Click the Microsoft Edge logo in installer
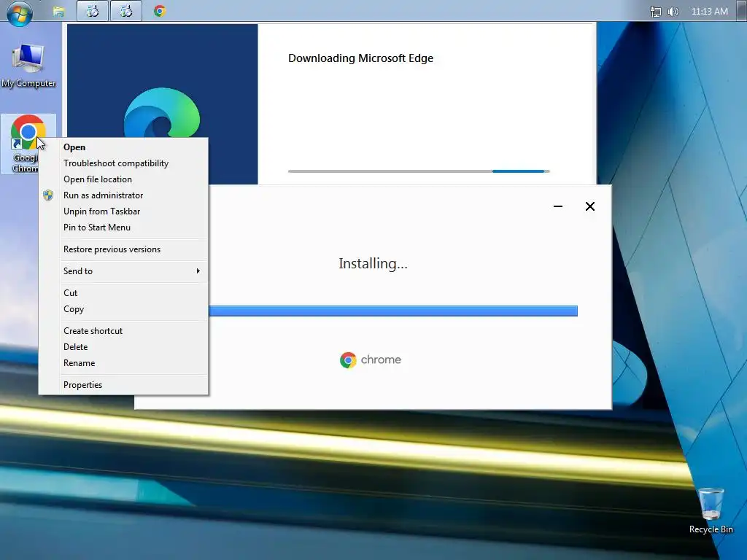This screenshot has height=560, width=747. [162, 113]
